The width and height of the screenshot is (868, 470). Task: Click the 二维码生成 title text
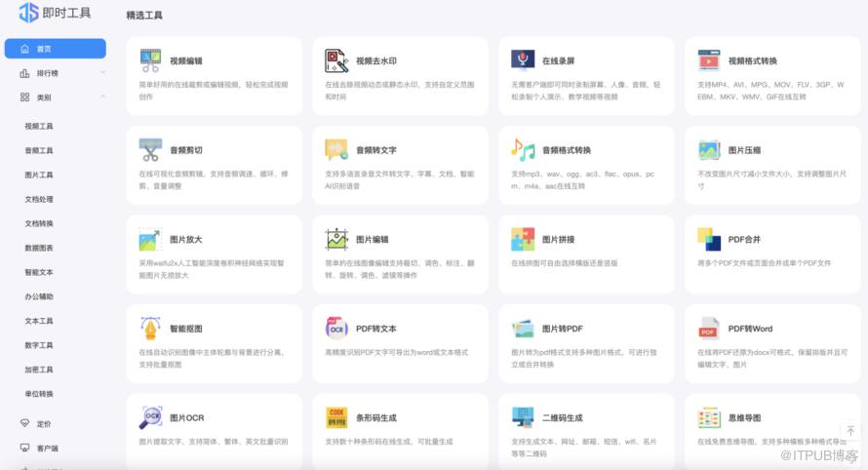(x=563, y=418)
